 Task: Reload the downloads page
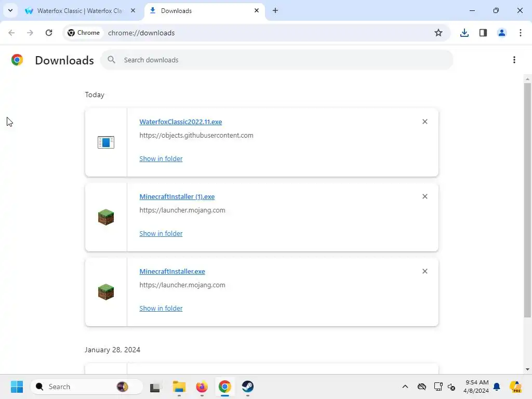[49, 33]
